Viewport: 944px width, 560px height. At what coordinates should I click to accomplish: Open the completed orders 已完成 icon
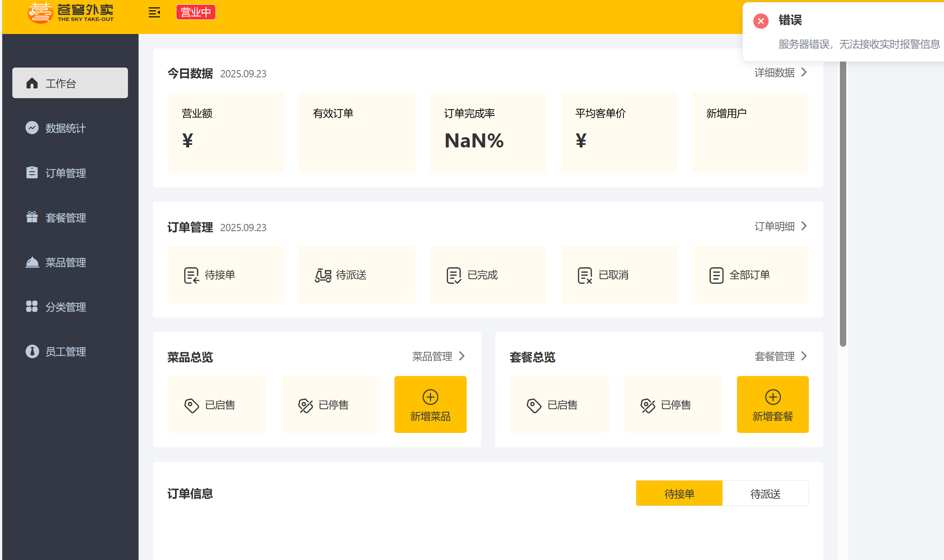pyautogui.click(x=454, y=275)
